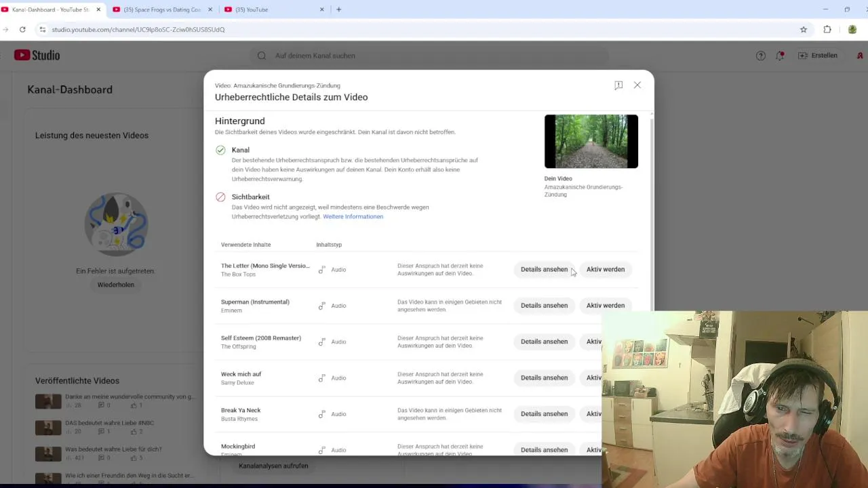Select 'The Letter (Mono Single Versio...' title
This screenshot has height=488, width=868.
[x=265, y=266]
